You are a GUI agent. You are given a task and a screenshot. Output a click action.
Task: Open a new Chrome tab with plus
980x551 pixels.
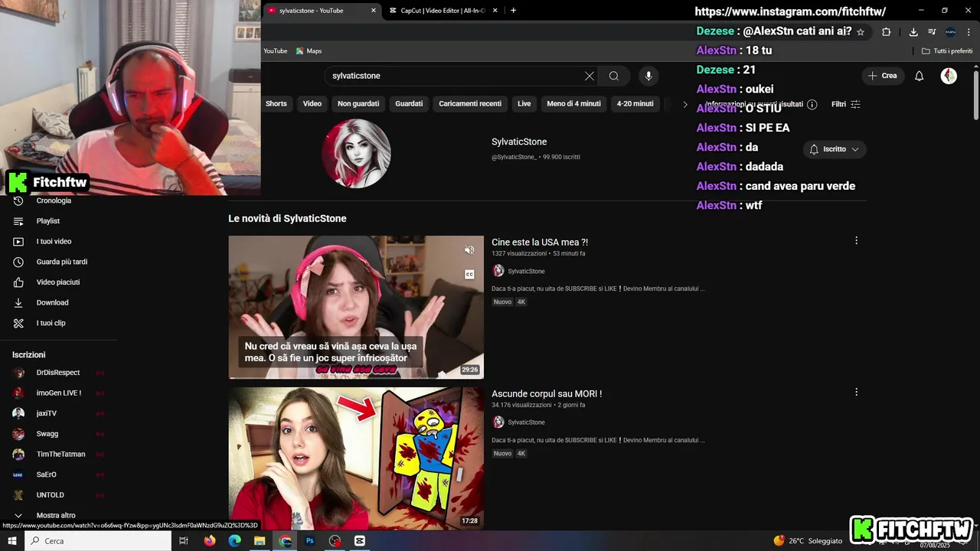tap(513, 11)
